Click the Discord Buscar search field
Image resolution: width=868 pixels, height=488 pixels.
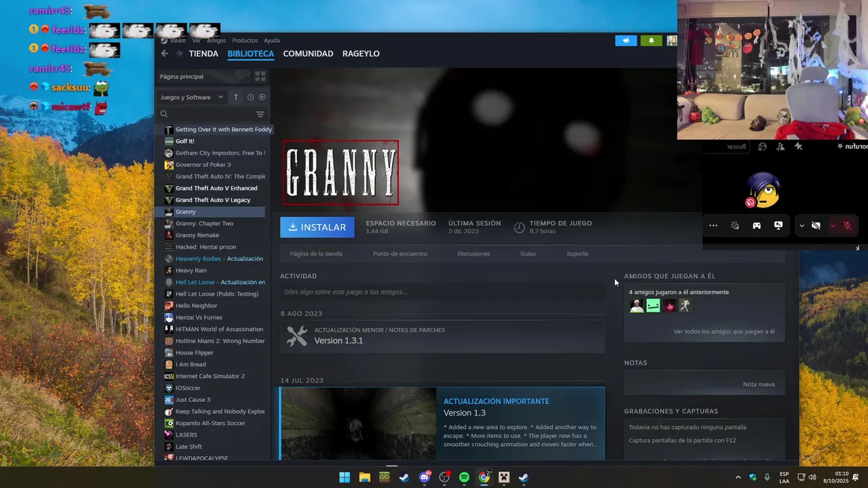click(727, 146)
